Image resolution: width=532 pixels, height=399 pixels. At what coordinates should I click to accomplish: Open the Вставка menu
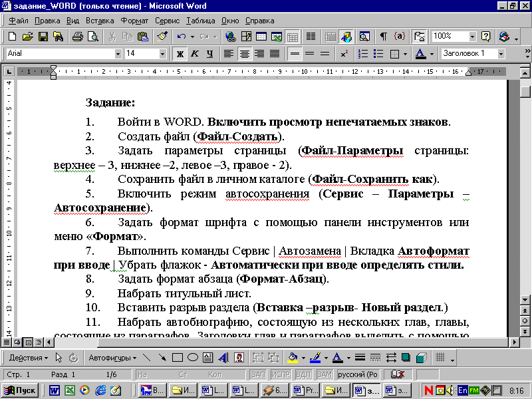[100, 21]
